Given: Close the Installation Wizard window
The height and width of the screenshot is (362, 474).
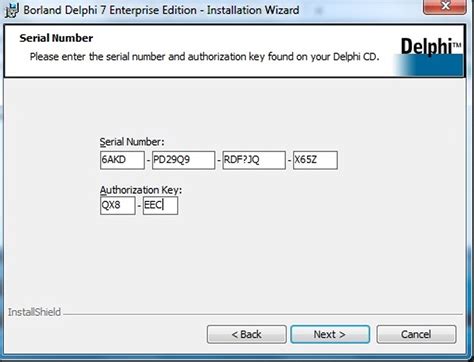Looking at the screenshot, I should pyautogui.click(x=445, y=7).
